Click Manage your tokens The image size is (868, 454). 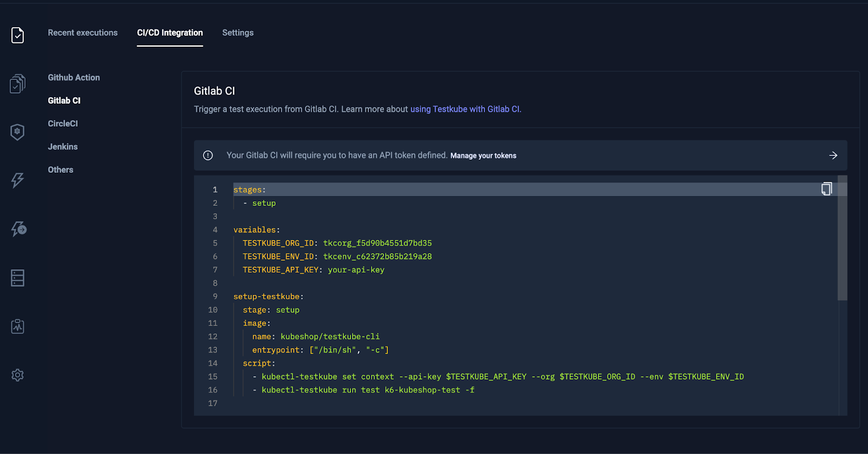click(483, 156)
